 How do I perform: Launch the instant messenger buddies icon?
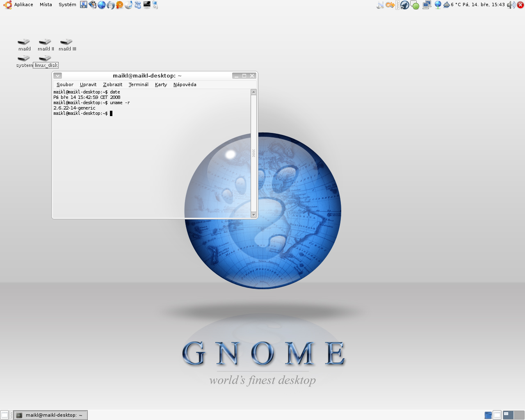click(138, 5)
